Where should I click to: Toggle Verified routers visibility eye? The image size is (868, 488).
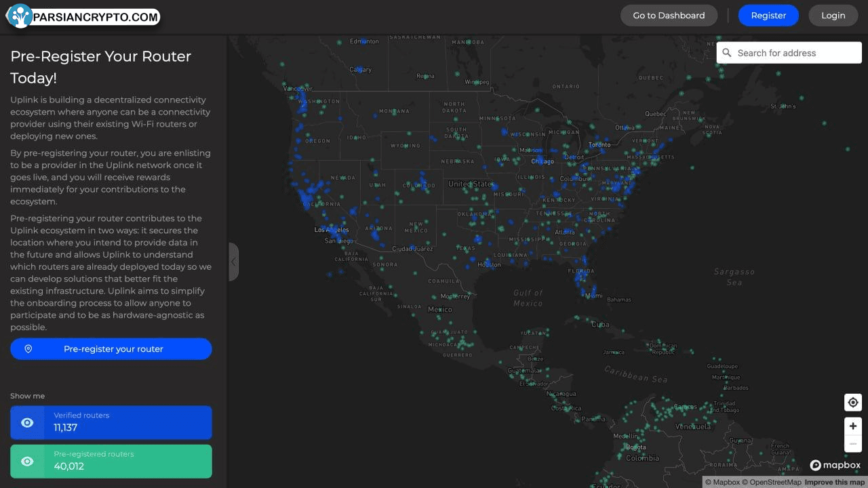point(27,423)
